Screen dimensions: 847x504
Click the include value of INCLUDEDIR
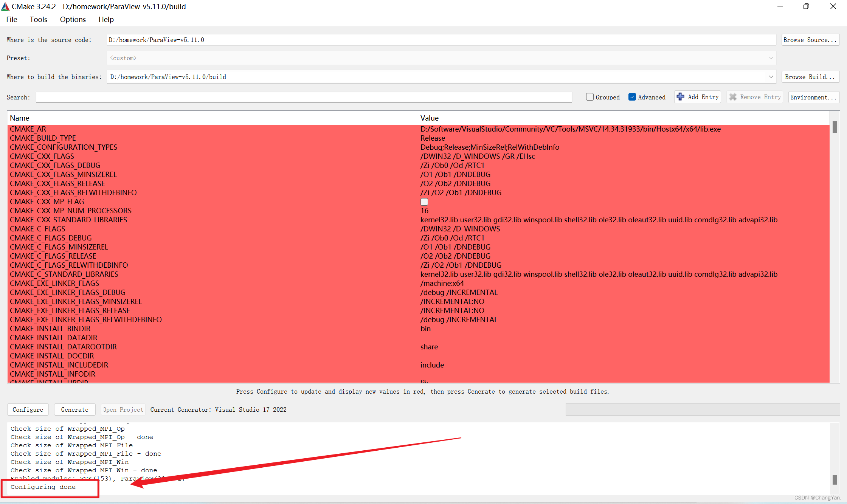tap(432, 365)
